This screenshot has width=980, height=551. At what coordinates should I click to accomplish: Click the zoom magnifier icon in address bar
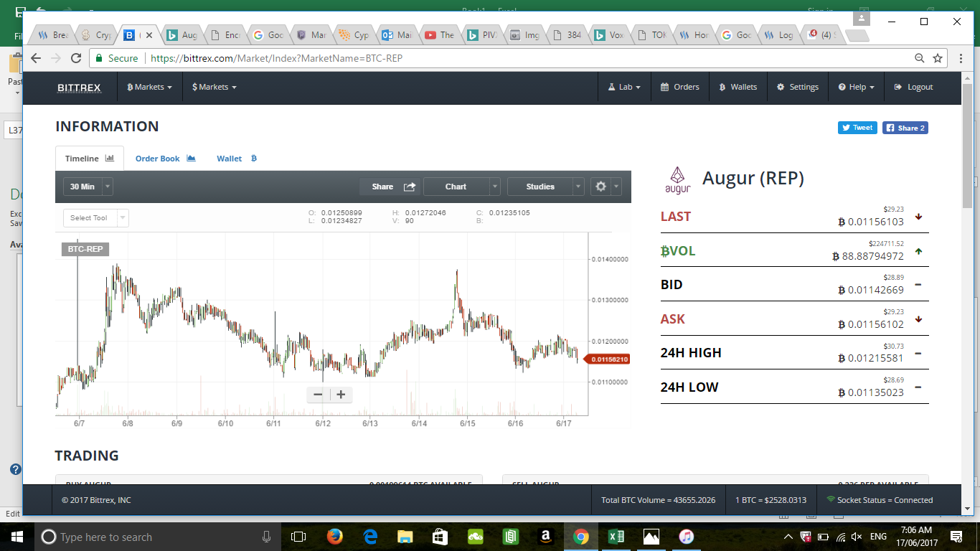pyautogui.click(x=920, y=58)
